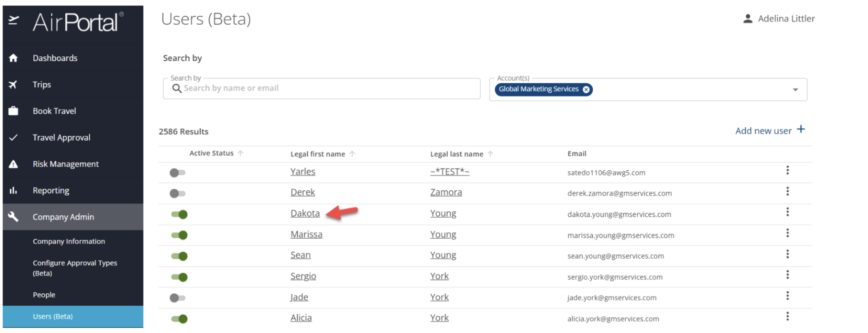
Task: Select Users (Beta) in the sidebar
Action: coord(73,316)
